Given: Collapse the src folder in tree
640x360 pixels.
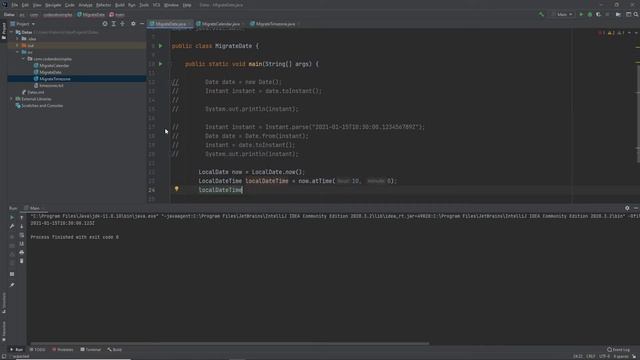Looking at the screenshot, I should click(x=18, y=52).
